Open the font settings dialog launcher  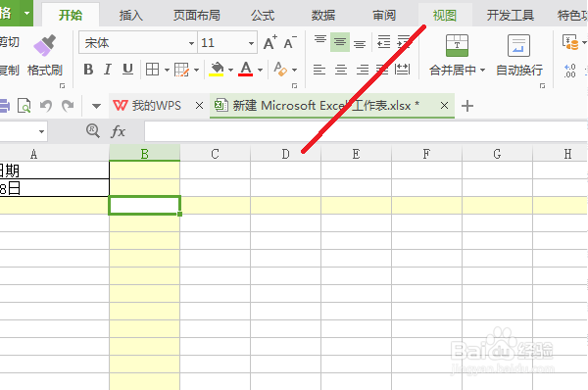294,86
